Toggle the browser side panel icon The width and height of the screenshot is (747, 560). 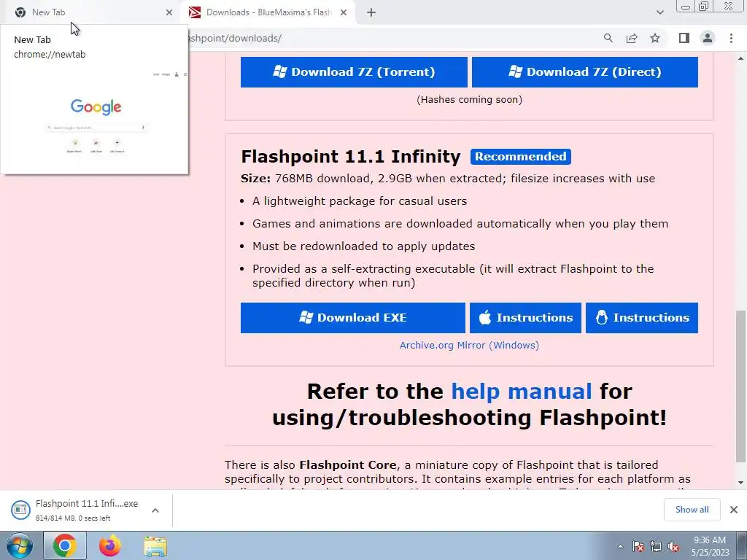pyautogui.click(x=684, y=38)
